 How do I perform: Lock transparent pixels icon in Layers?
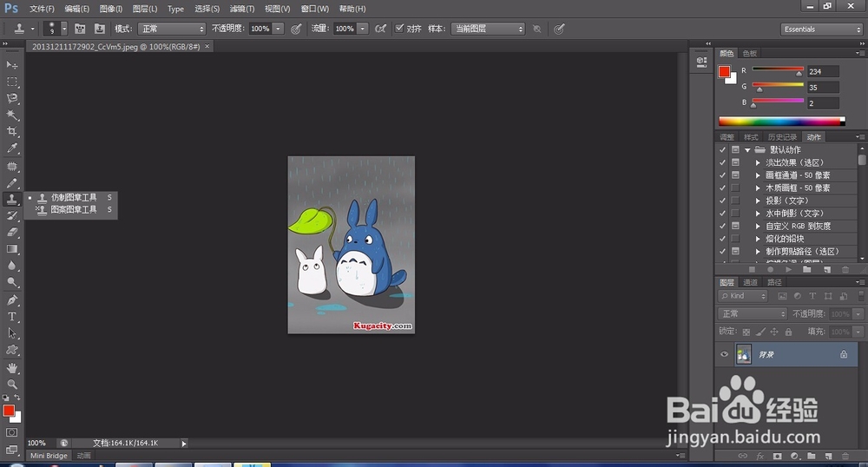[x=746, y=332]
